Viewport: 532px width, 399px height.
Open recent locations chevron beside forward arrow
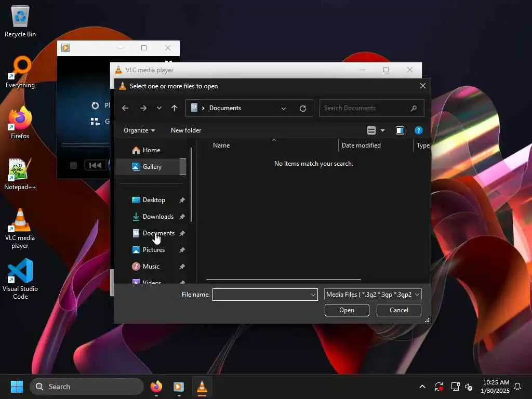[x=159, y=108]
